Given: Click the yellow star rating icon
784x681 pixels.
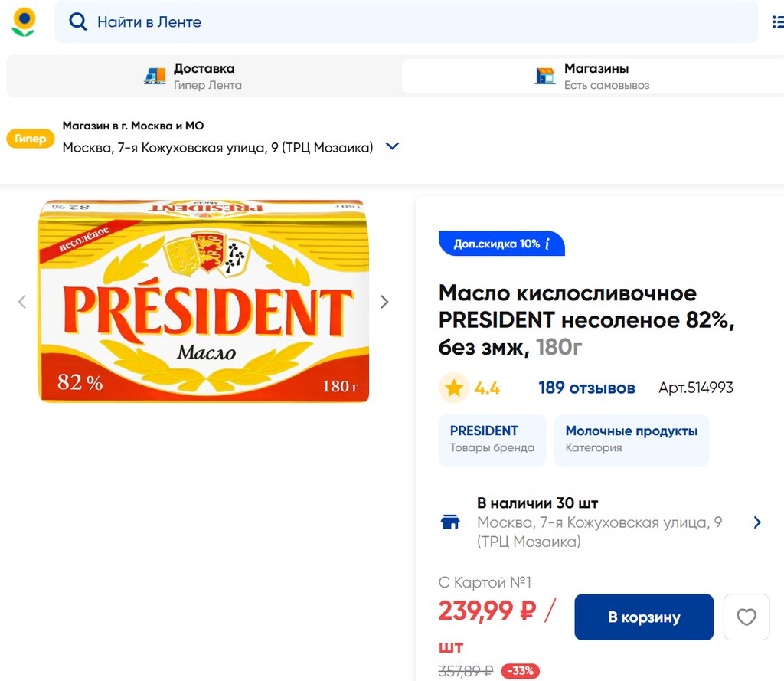Looking at the screenshot, I should click(454, 388).
